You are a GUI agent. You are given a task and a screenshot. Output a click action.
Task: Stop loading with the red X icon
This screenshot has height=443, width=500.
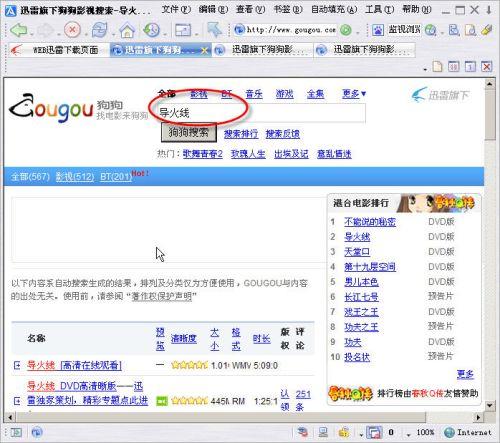click(72, 30)
